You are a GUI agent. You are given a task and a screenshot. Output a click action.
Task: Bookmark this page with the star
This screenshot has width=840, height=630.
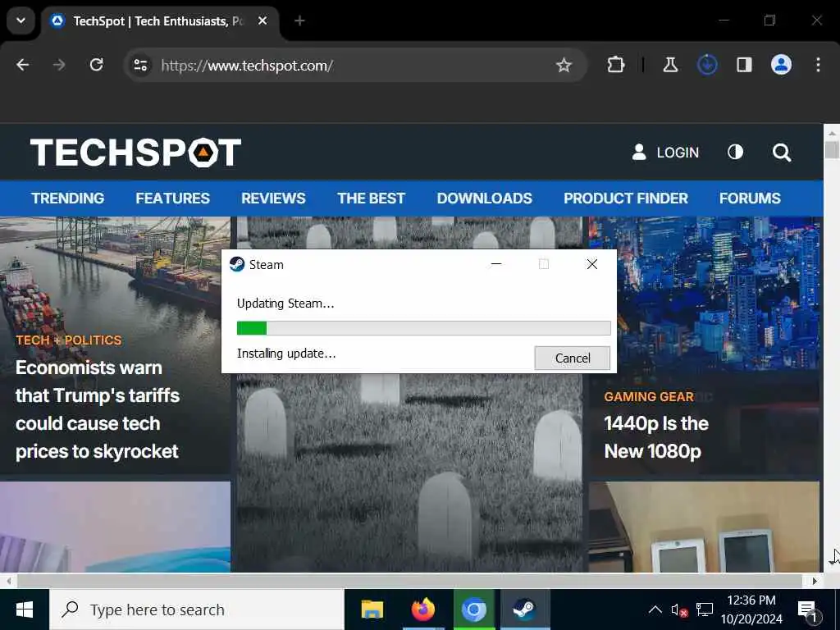[564, 66]
